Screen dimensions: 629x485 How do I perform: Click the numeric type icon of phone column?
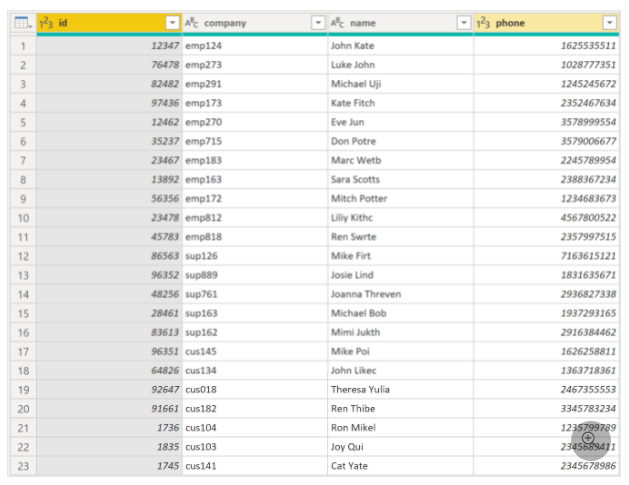(x=483, y=23)
